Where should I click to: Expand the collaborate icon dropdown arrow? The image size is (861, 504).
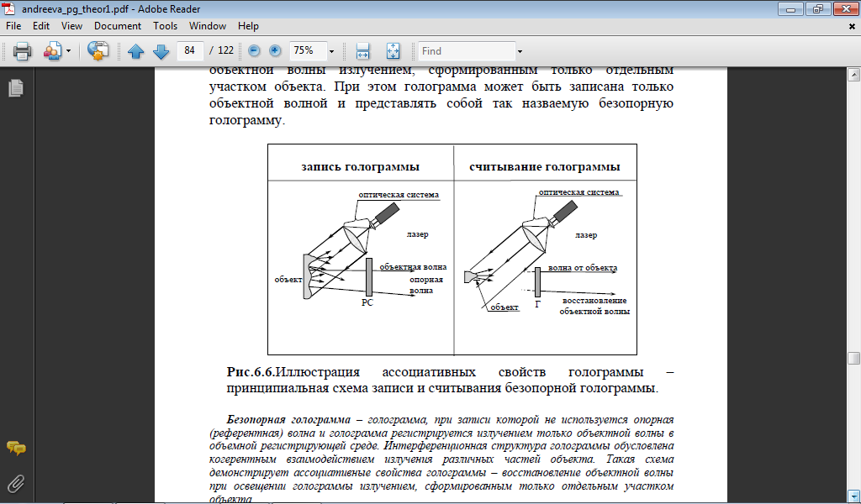69,51
